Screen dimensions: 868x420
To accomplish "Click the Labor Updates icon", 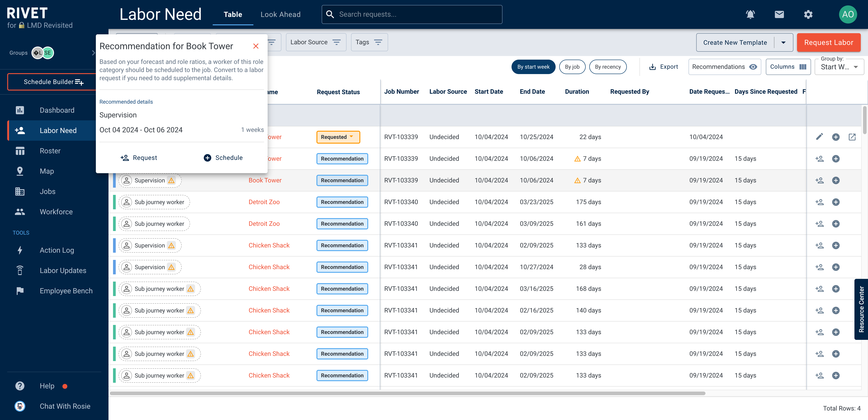I will [x=20, y=270].
